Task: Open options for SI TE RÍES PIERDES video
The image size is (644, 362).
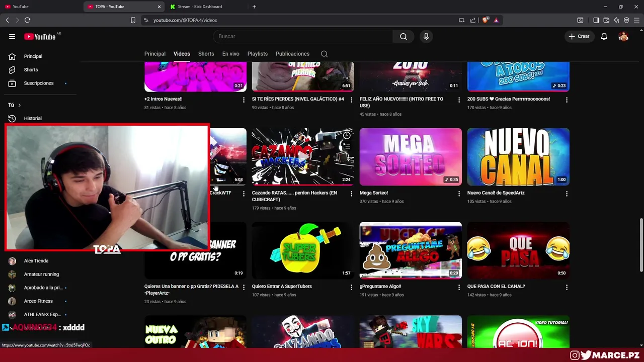Action: (351, 100)
